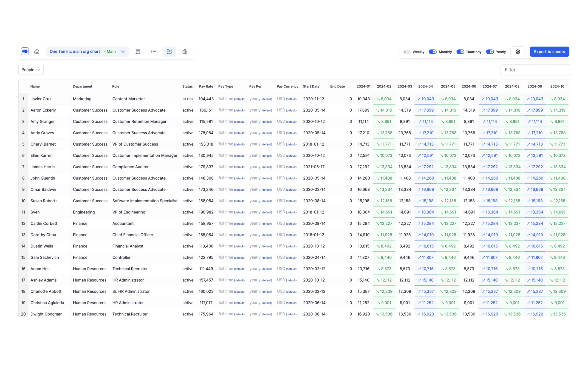Viewport: 588px width, 368px height.
Task: Click the Chief Financial Officer role
Action: pyautogui.click(x=133, y=235)
